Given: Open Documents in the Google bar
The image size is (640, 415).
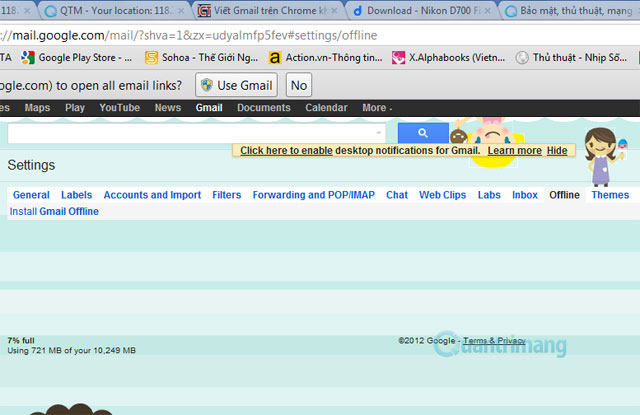Looking at the screenshot, I should click(x=264, y=108).
